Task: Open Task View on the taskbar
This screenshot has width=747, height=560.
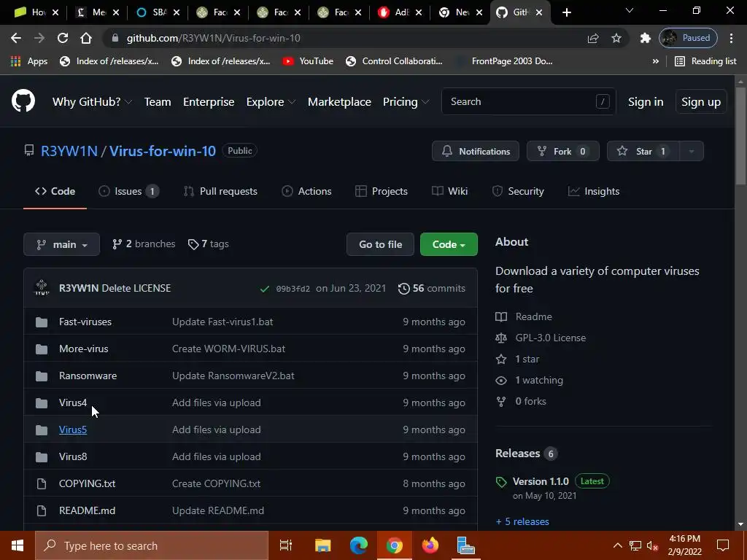Action: 286,545
